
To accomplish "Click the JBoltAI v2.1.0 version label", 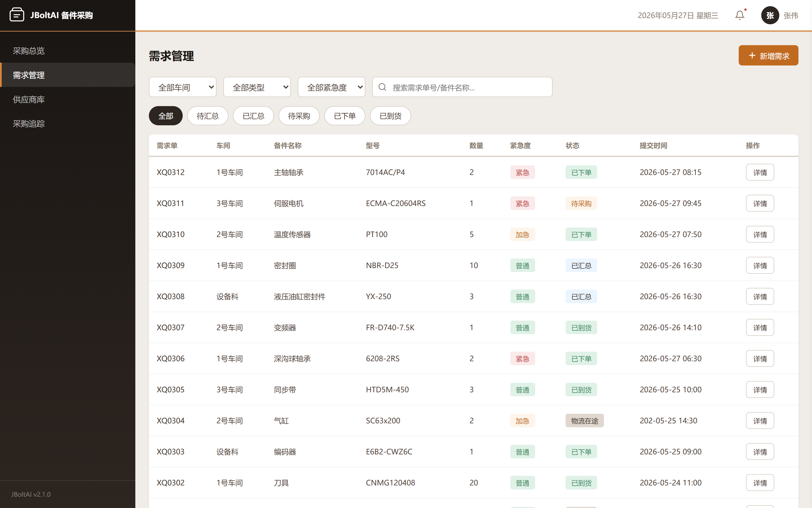I will pos(31,494).
